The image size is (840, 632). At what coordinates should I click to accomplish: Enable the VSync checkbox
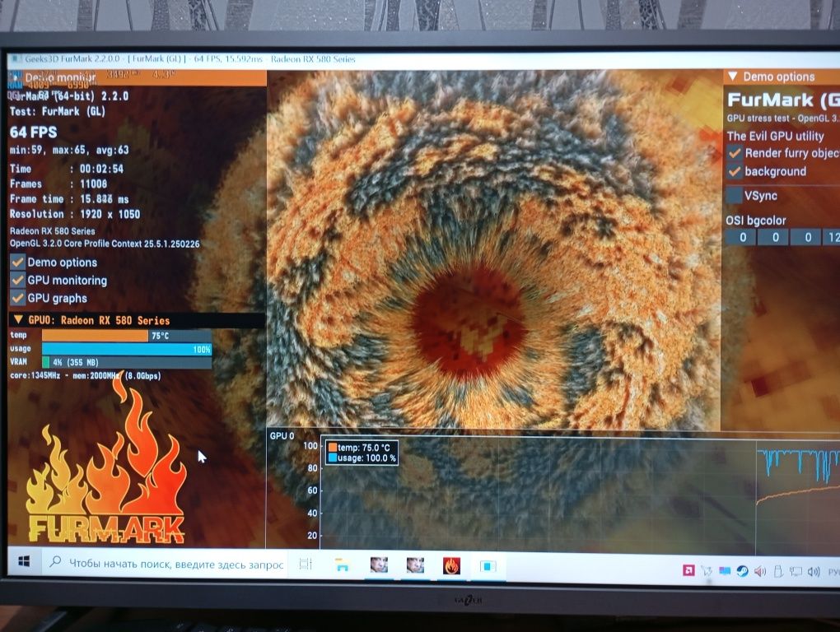pos(734,195)
